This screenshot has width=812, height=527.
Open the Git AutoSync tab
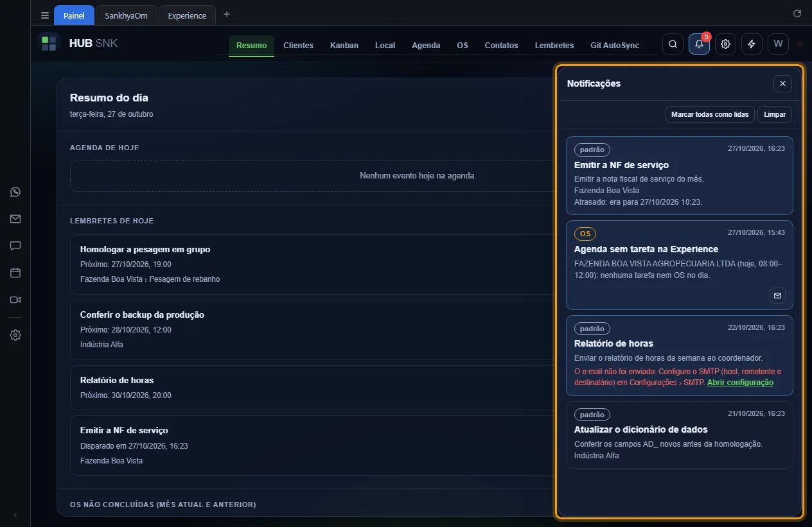tap(615, 46)
